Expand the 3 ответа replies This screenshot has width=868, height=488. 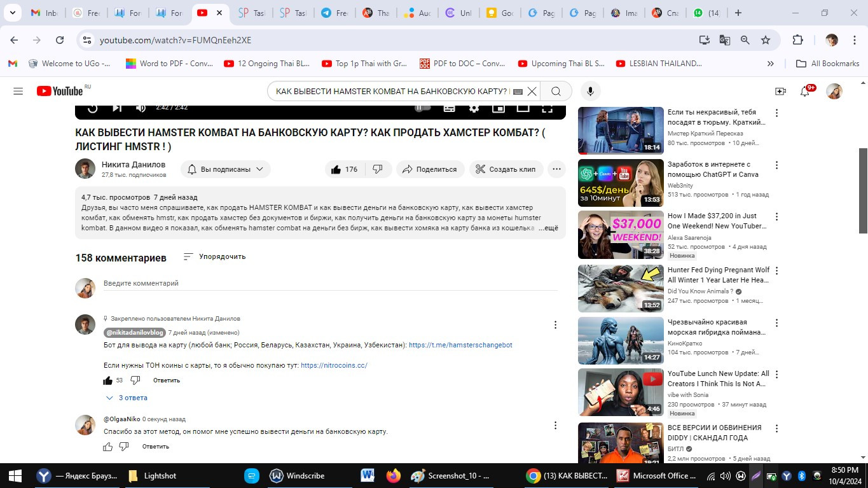[x=127, y=398]
